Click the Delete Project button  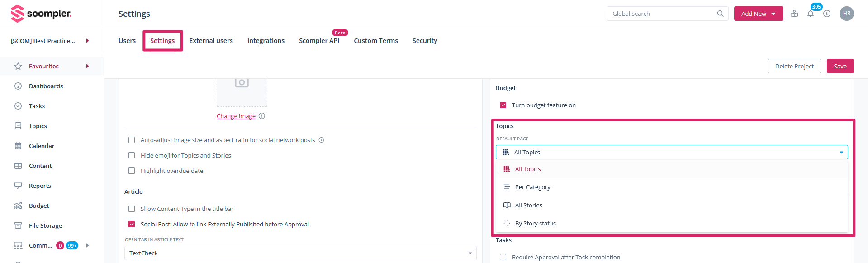794,66
